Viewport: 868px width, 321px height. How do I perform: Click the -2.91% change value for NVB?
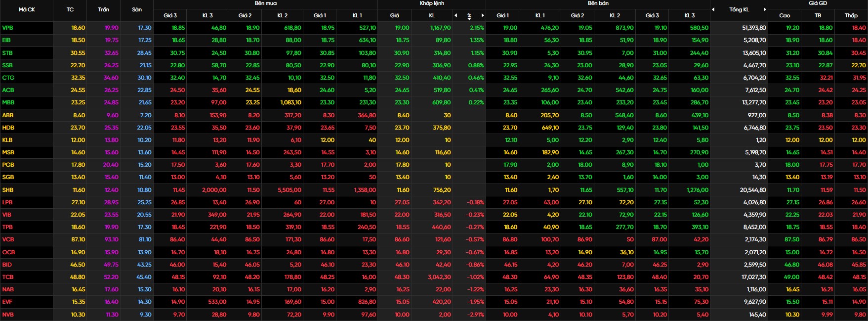tap(475, 315)
